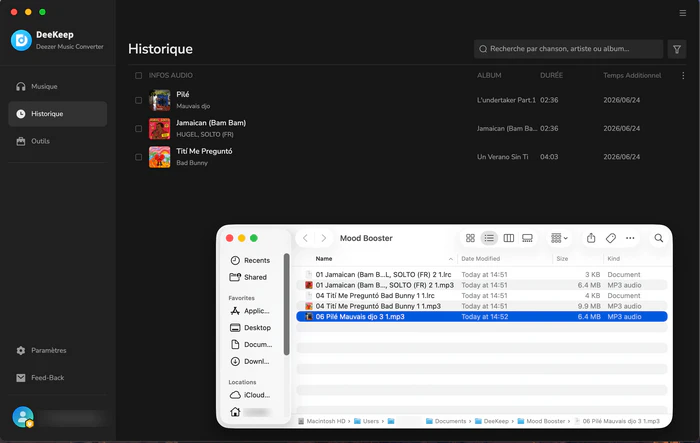
Task: Open Desktop in Finder sidebar
Action: (251, 328)
